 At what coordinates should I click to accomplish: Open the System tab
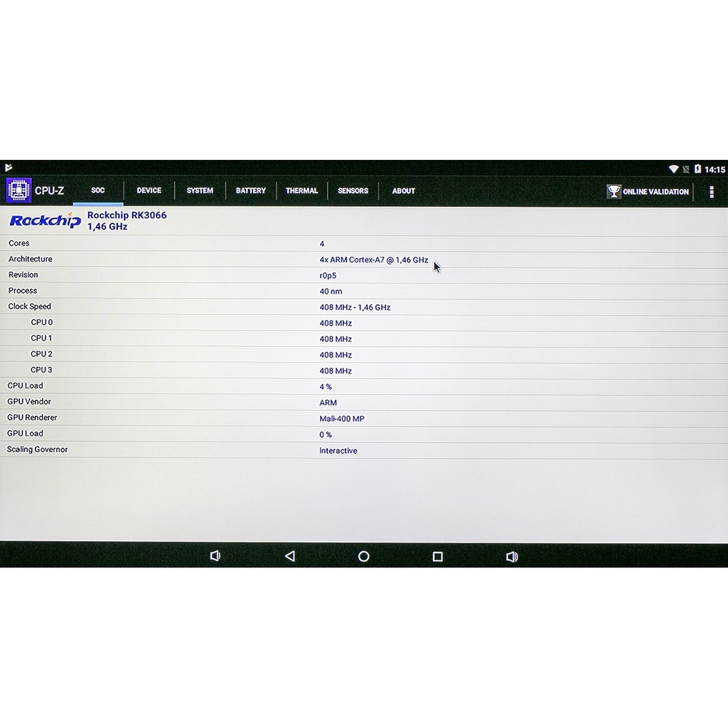click(200, 191)
